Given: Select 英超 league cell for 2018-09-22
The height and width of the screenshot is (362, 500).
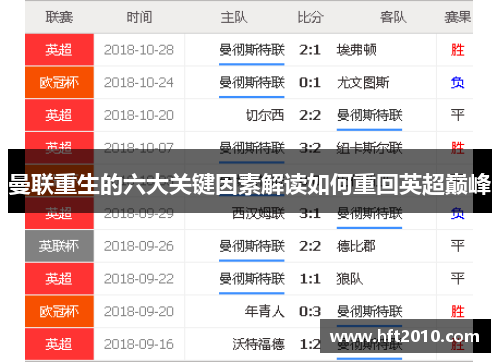Looking at the screenshot, I should point(59,279).
